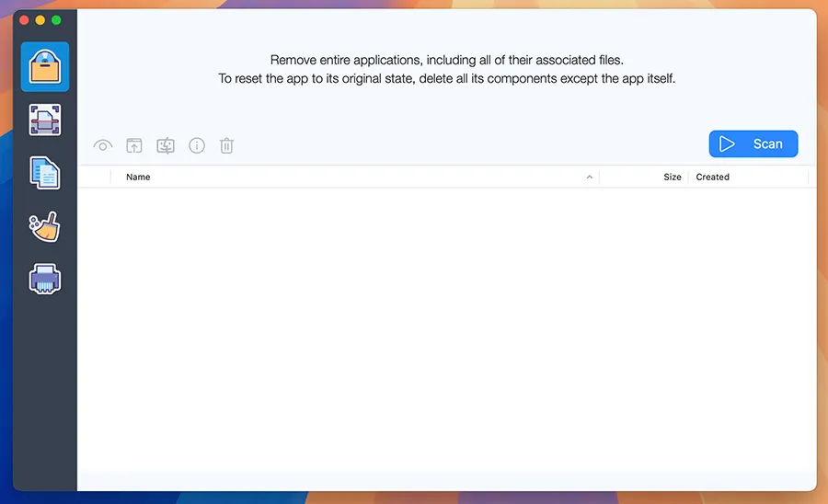
Task: Sort list by the Created column header
Action: (x=712, y=177)
